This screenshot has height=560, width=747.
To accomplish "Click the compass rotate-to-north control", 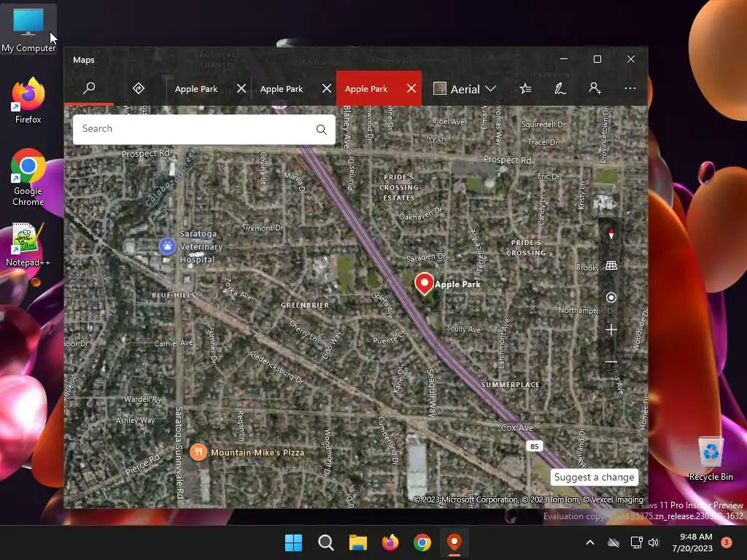I will [x=611, y=233].
